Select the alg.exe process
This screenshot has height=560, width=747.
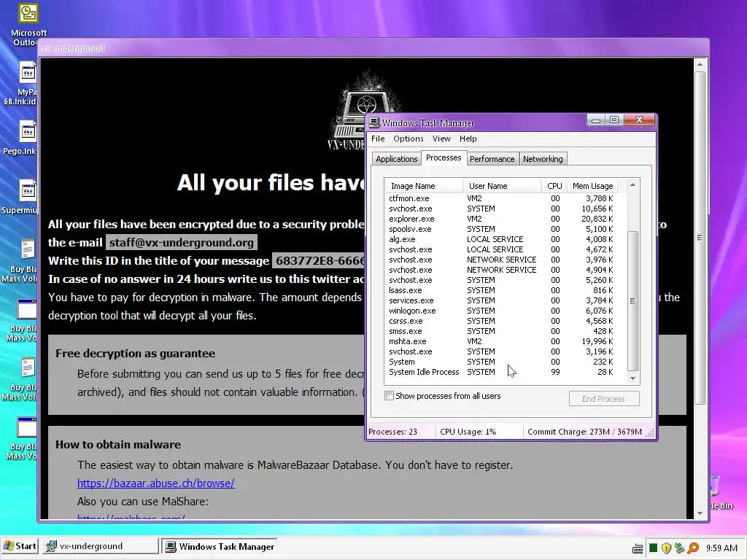pos(501,239)
